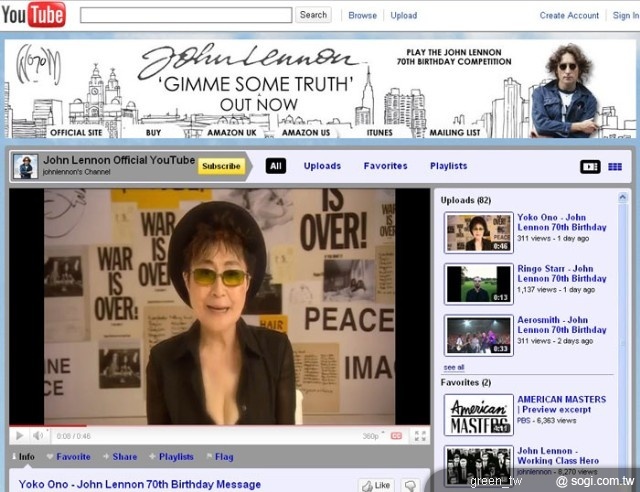This screenshot has height=492, width=640.
Task: Click Ringo Starr - John Lennon 70th Birthday title
Action: (x=562, y=274)
